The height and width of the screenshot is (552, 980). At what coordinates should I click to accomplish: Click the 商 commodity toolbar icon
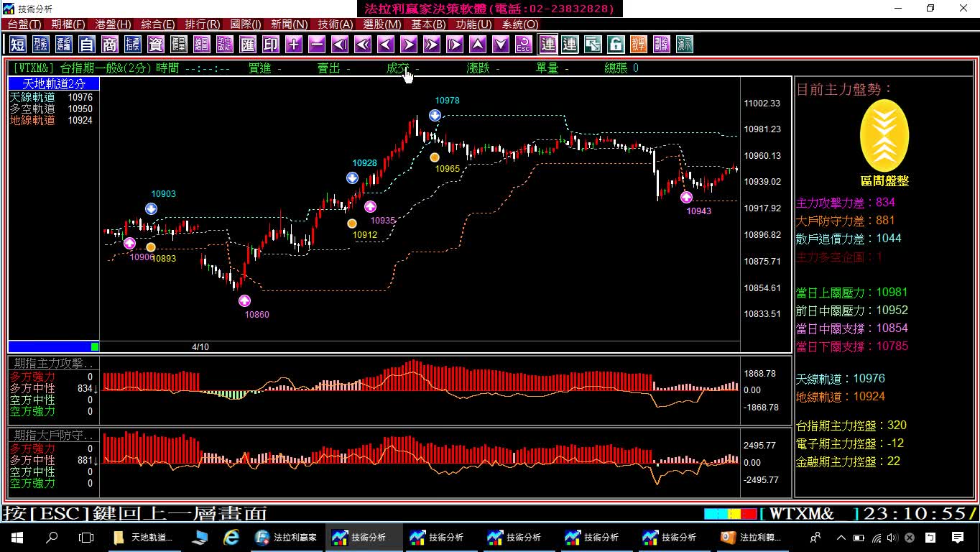click(110, 45)
